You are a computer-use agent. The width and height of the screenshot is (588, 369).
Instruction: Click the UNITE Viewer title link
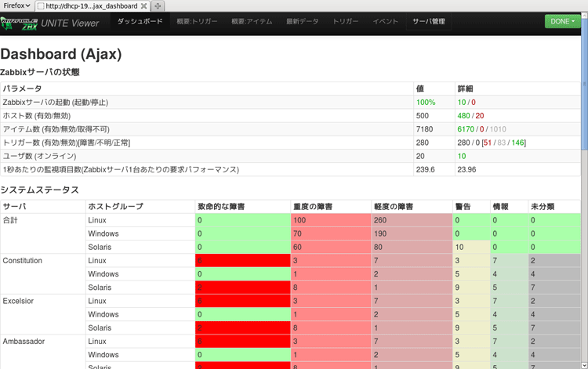pos(70,24)
